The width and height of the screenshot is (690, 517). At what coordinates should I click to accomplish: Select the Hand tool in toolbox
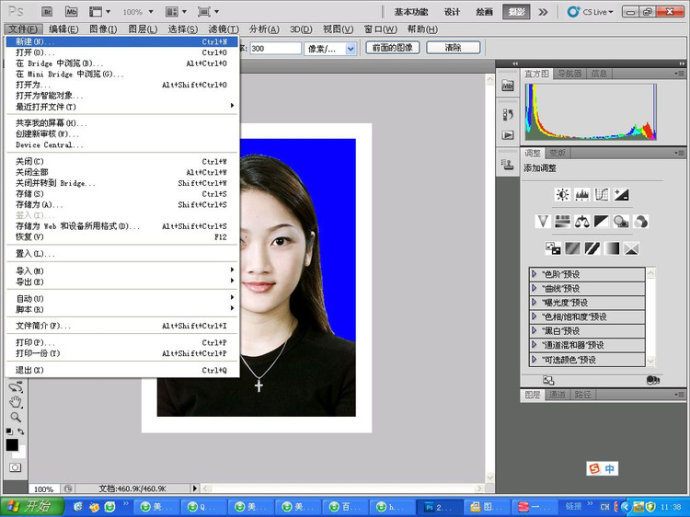click(15, 402)
